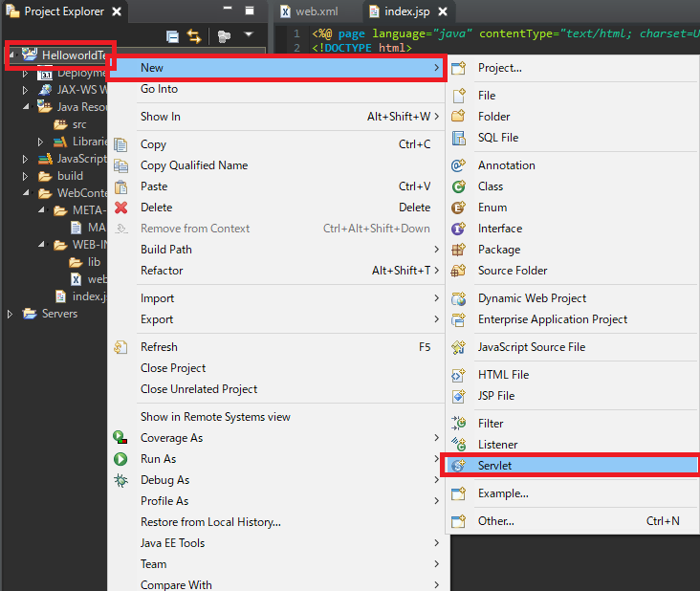Collapse the WEB-INF folder node
The image size is (700, 591).
click(x=41, y=245)
